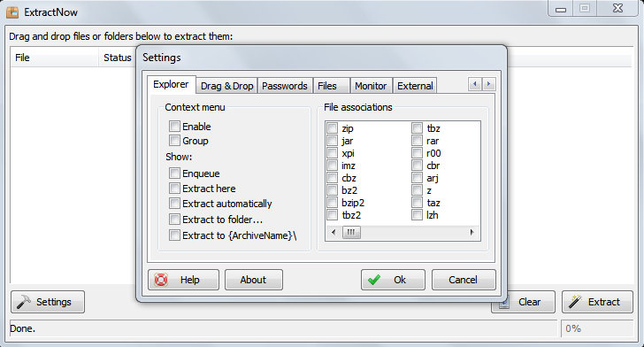
Task: Click left arrow of associations scrollbar
Action: point(333,232)
